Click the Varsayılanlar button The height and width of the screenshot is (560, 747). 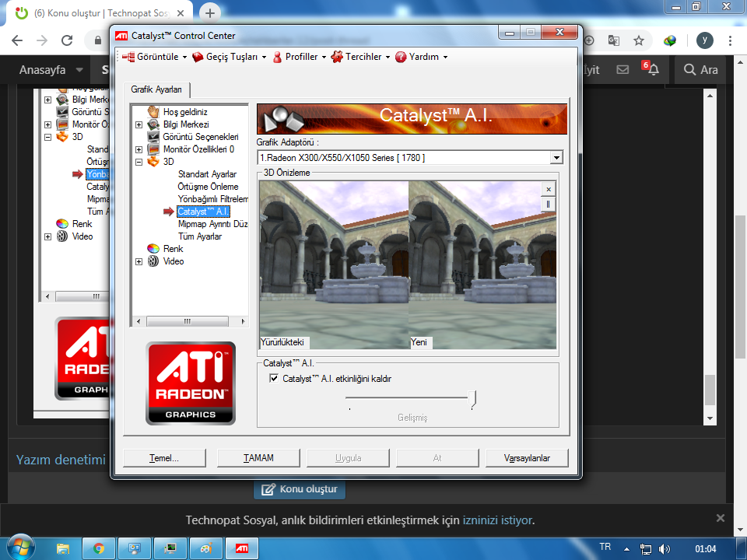coord(527,458)
